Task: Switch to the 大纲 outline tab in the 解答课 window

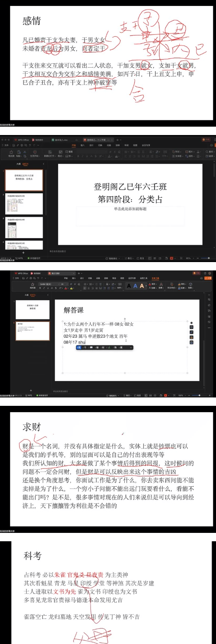Action: [x=26, y=295]
